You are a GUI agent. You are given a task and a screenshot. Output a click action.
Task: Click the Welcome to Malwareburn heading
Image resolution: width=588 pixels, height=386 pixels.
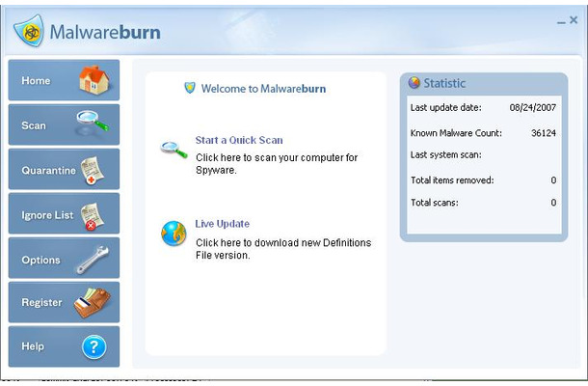(x=263, y=89)
